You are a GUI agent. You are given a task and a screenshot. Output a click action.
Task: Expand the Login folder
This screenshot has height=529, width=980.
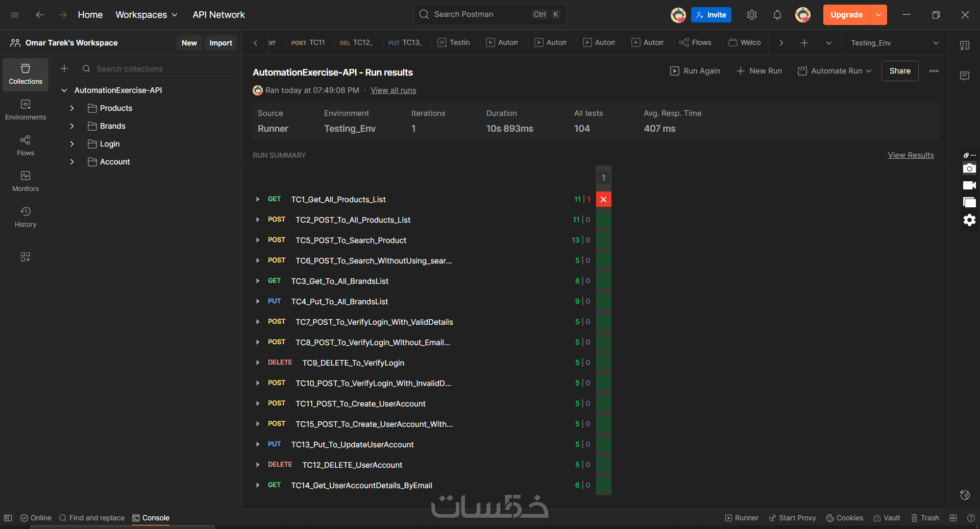pyautogui.click(x=72, y=144)
